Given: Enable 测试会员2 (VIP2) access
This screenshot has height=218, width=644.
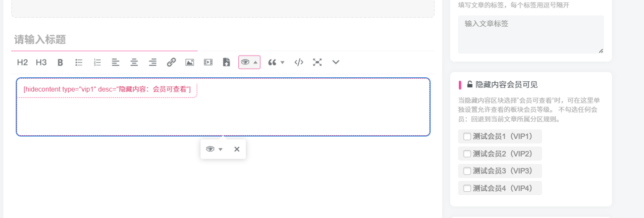Looking at the screenshot, I should [467, 154].
